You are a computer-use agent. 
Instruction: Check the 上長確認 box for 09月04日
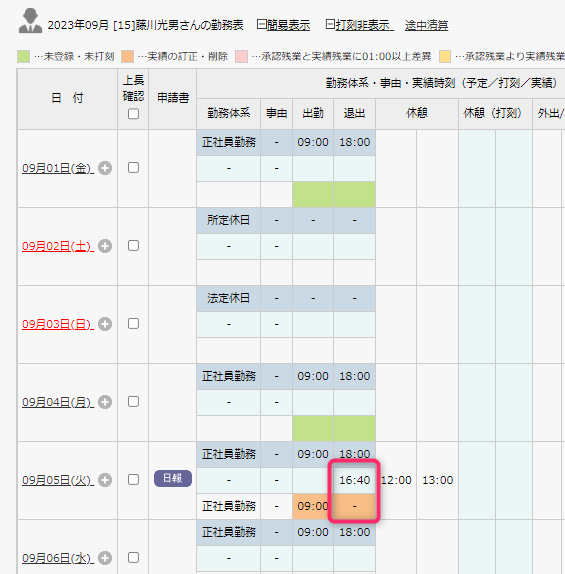click(x=133, y=402)
